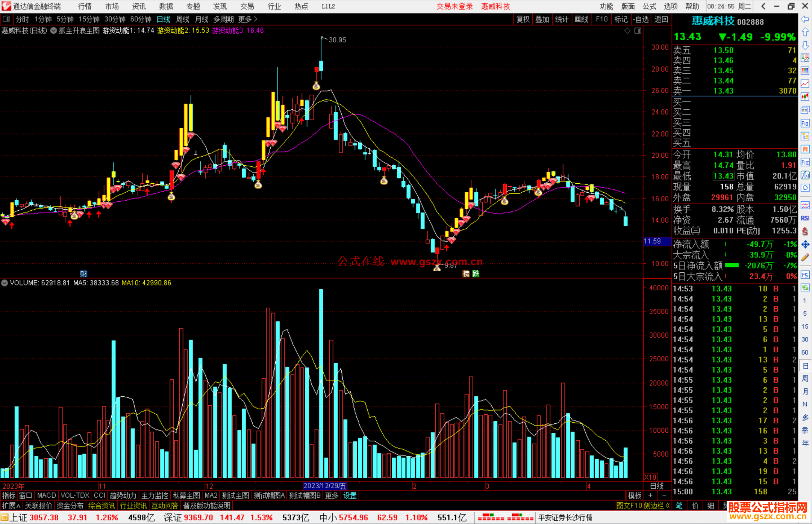Viewport: 812px width, 524px height.
Task: Click the 复权 button
Action: pyautogui.click(x=523, y=19)
